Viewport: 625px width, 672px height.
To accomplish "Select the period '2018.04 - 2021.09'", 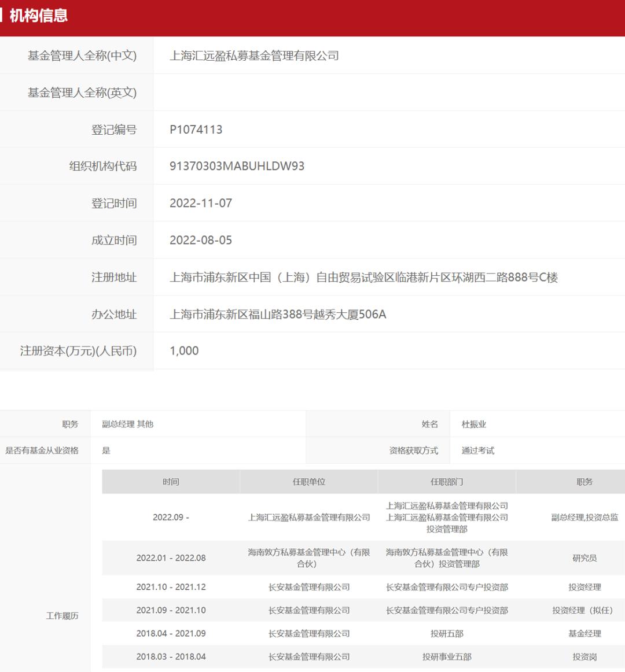I will [x=171, y=633].
